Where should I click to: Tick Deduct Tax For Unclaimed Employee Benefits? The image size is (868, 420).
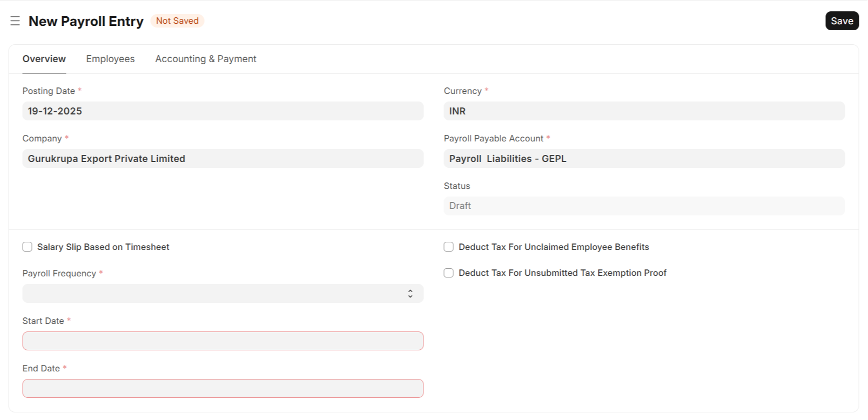(x=449, y=247)
